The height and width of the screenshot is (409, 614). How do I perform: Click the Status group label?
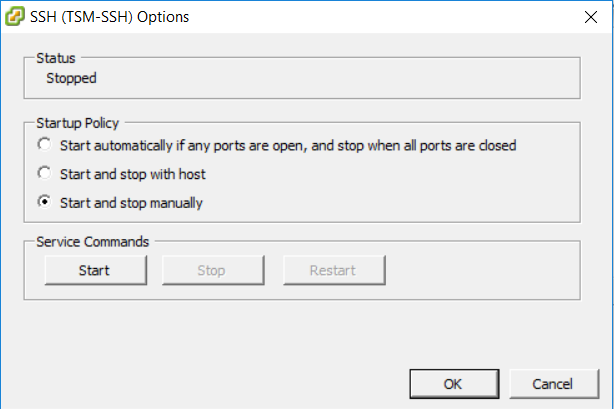56,58
